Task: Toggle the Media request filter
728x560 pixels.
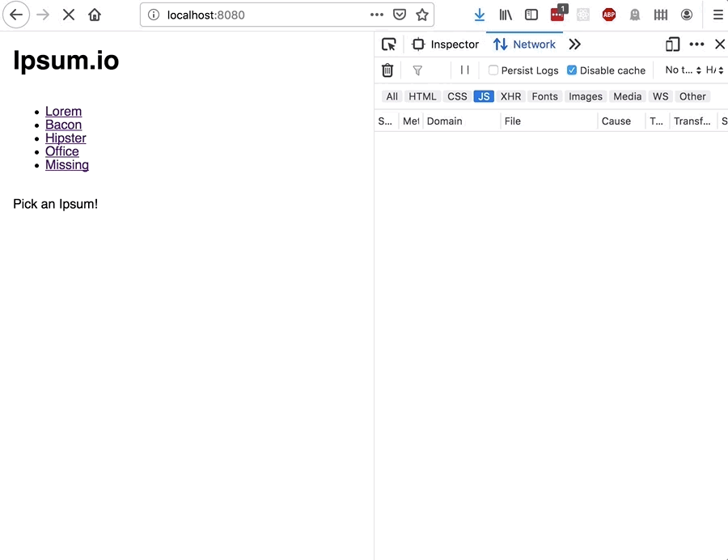Action: [x=627, y=96]
